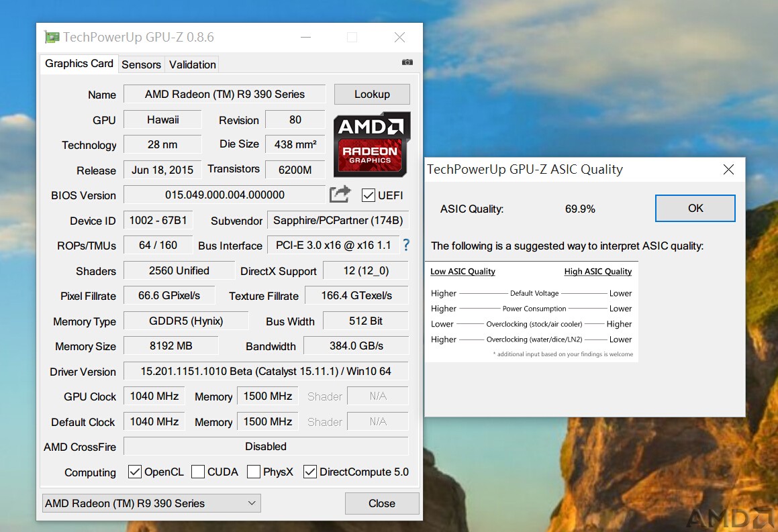Image resolution: width=778 pixels, height=532 pixels.
Task: Click the Name field showing R9 390 Series
Action: [x=224, y=94]
